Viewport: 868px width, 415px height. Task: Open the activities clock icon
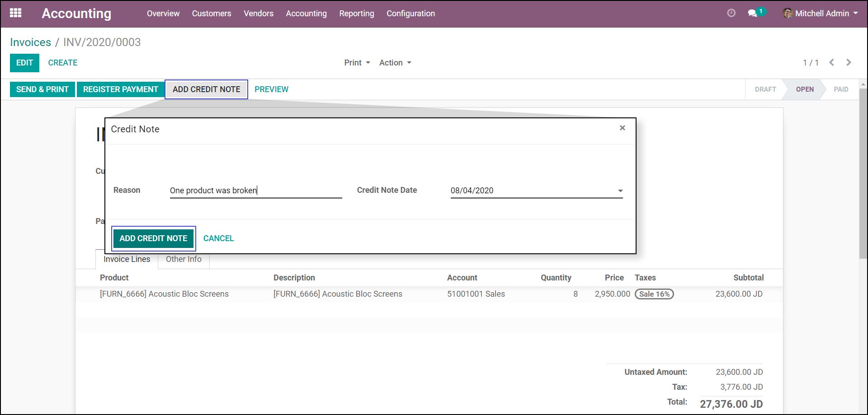click(731, 13)
